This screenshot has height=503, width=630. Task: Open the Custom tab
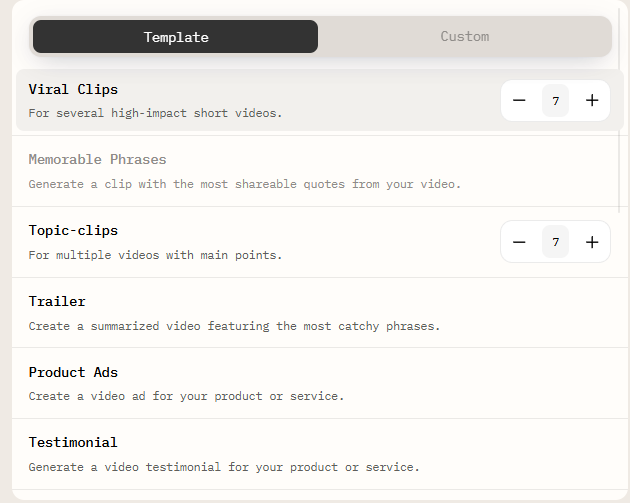pos(465,37)
